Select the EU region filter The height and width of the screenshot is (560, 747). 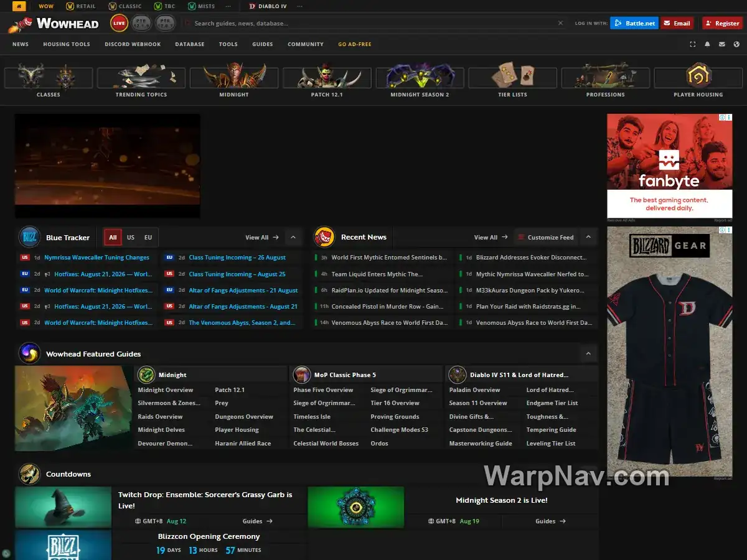(148, 237)
